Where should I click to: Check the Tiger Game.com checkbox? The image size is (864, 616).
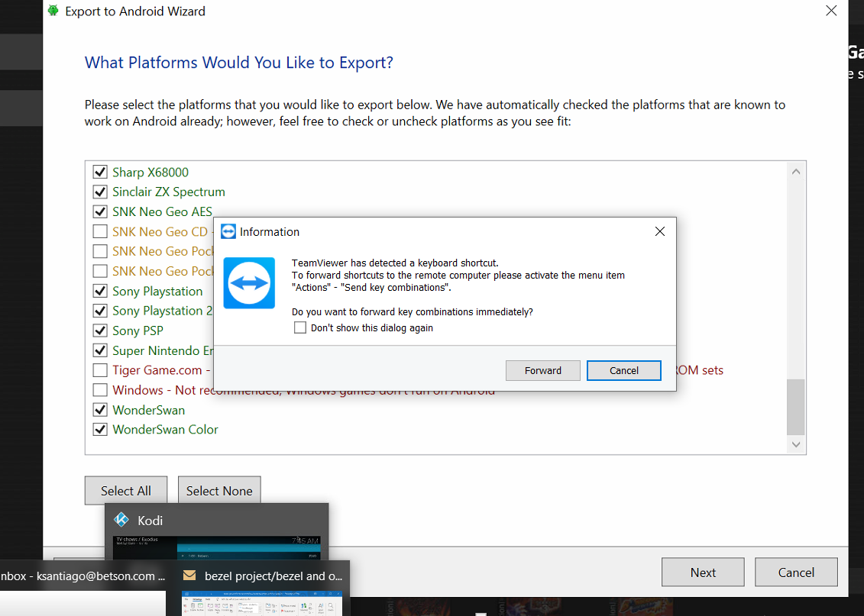coord(100,370)
